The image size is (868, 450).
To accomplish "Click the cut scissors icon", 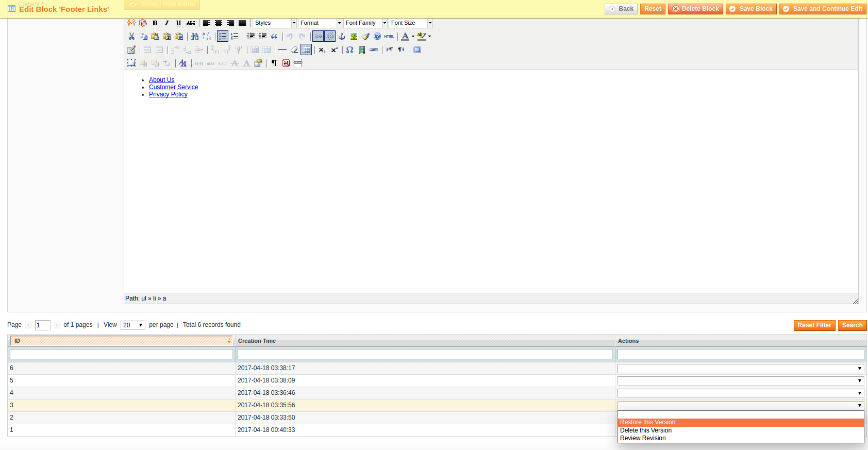I will 131,36.
